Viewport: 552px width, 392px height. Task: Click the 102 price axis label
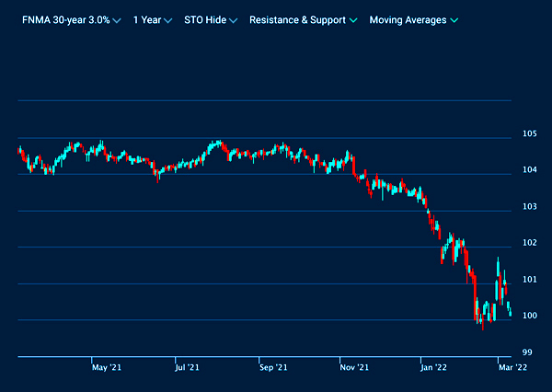(x=529, y=243)
